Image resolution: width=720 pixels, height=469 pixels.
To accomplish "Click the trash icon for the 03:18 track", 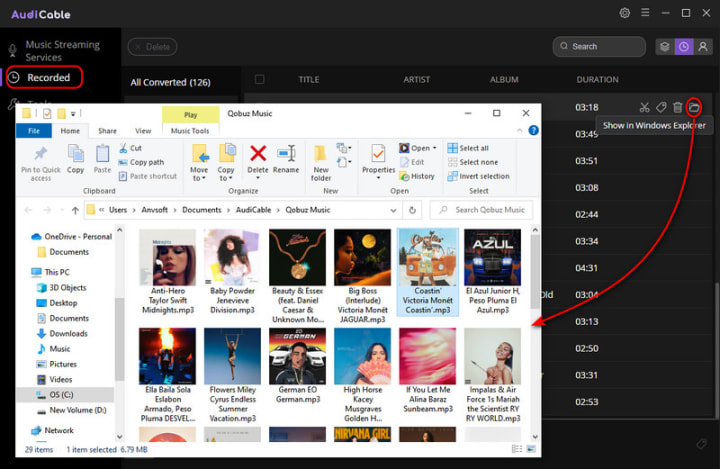I will coord(677,107).
